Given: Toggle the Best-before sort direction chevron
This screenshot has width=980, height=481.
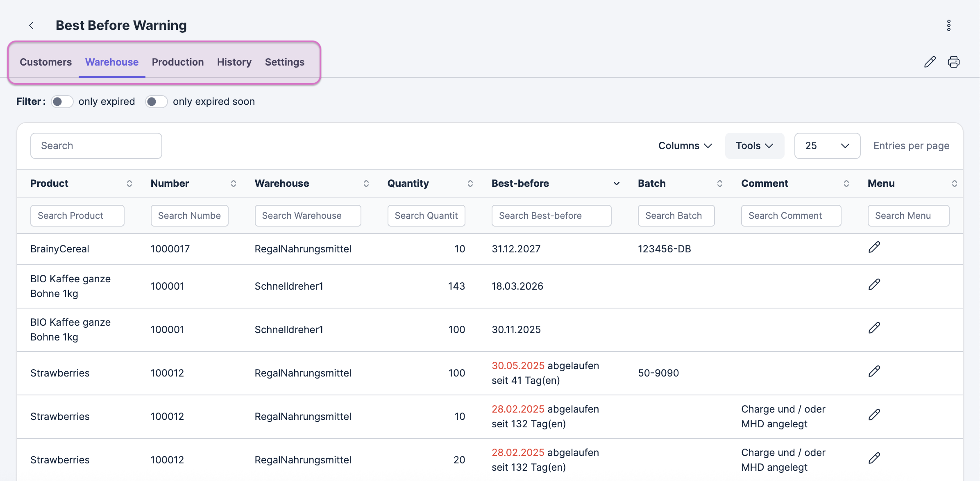Looking at the screenshot, I should pyautogui.click(x=616, y=184).
